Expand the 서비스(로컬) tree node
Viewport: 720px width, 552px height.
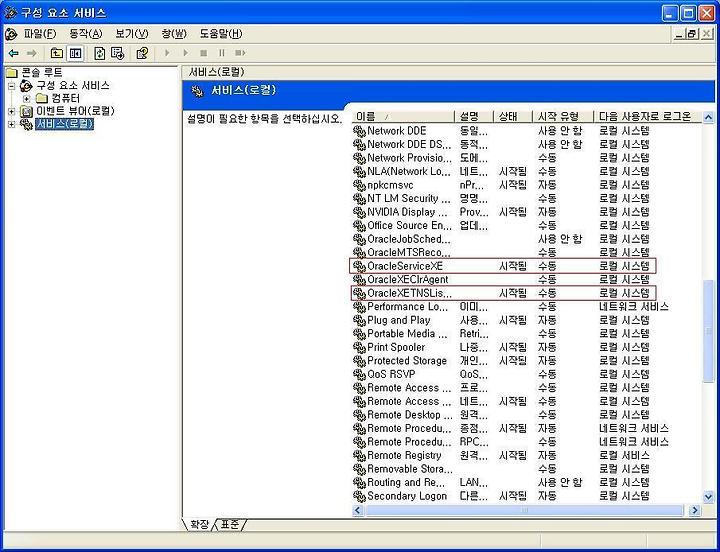(12, 124)
